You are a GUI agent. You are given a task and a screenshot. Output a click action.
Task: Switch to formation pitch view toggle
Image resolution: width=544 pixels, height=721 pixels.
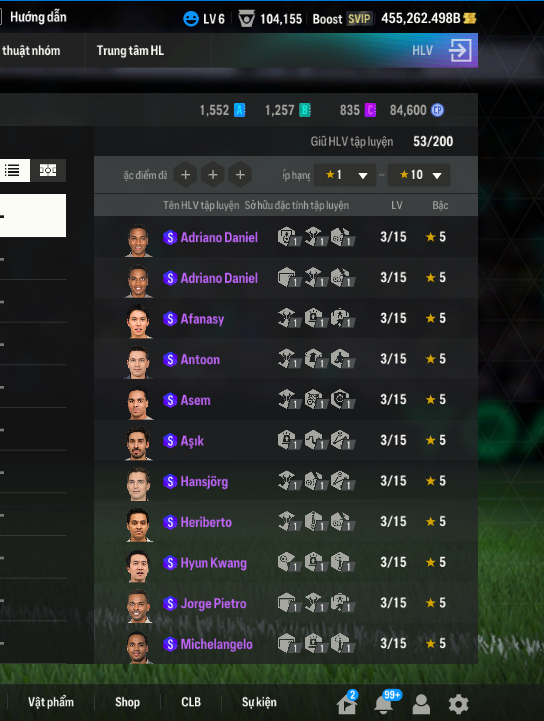click(48, 171)
